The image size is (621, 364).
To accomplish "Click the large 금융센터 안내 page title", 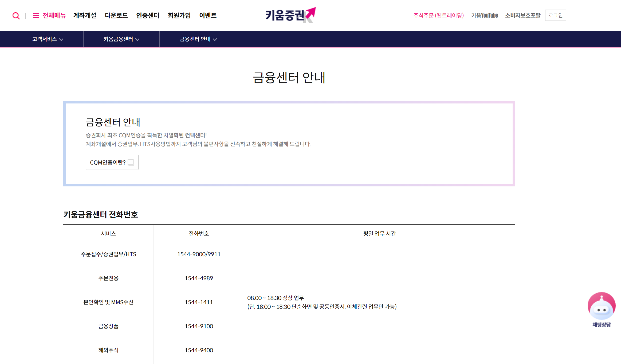I will [289, 78].
